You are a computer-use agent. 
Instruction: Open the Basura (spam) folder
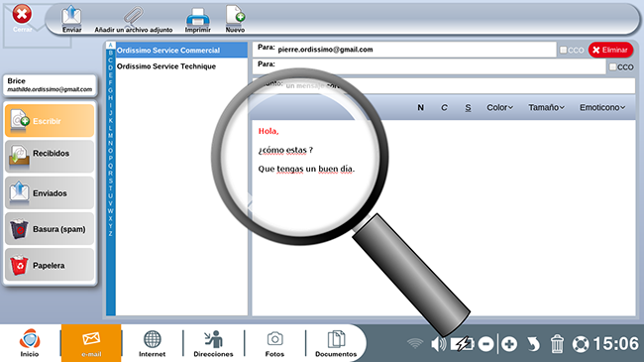pos(50,229)
